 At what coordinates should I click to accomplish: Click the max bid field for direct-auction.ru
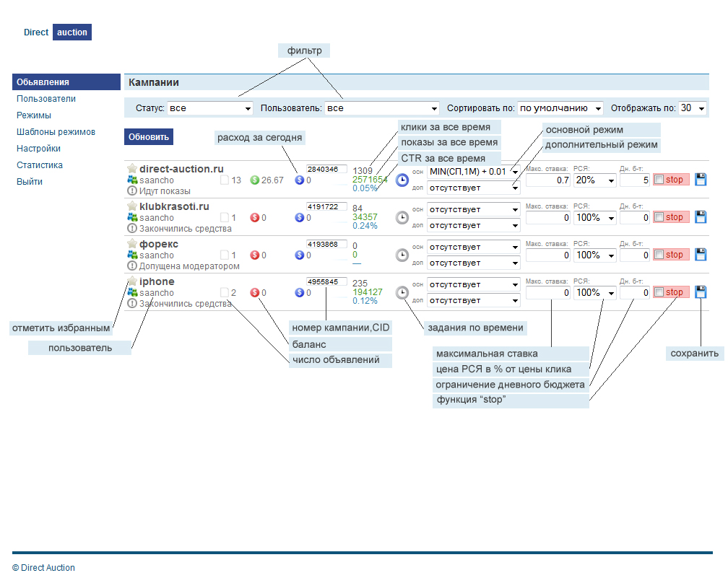click(x=548, y=180)
